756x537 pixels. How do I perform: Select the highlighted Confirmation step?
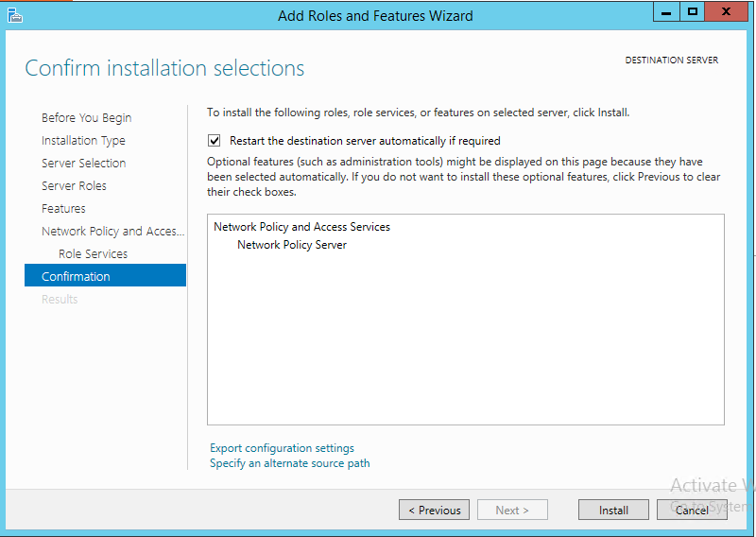(x=76, y=277)
